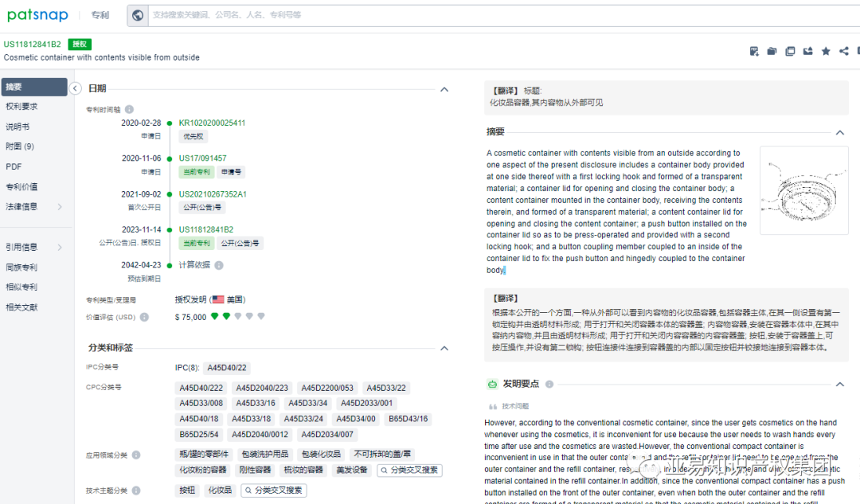Download the patent PDF from the toolbar

(x=754, y=51)
